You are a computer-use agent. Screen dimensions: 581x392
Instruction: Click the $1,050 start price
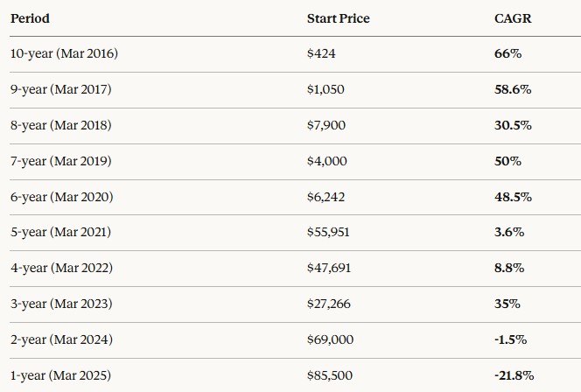[x=325, y=89]
